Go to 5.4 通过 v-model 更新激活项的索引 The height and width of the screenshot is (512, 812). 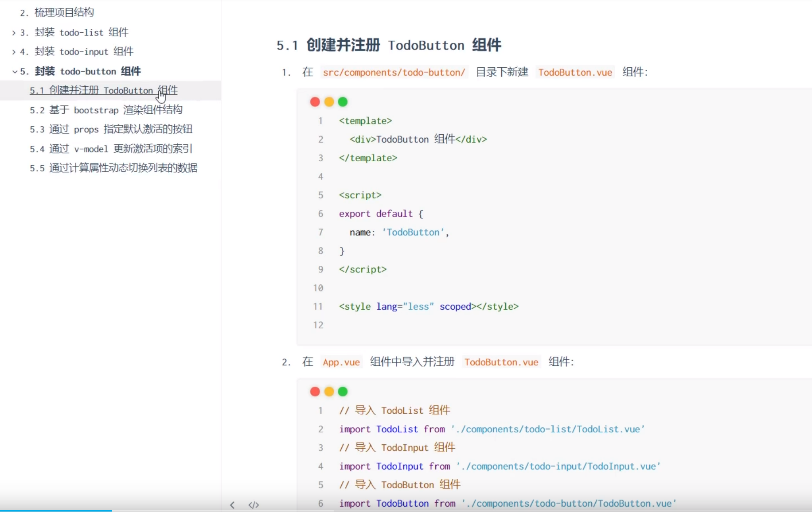click(111, 149)
